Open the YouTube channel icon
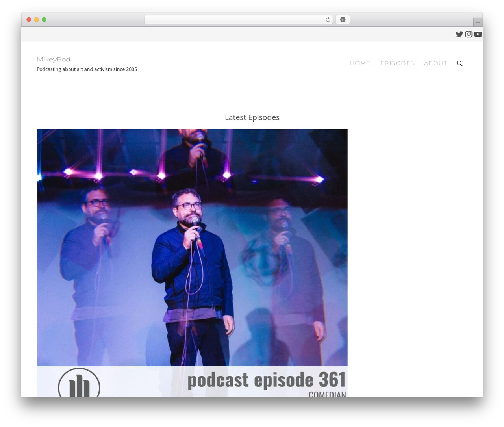The height and width of the screenshot is (427, 504). tap(478, 34)
